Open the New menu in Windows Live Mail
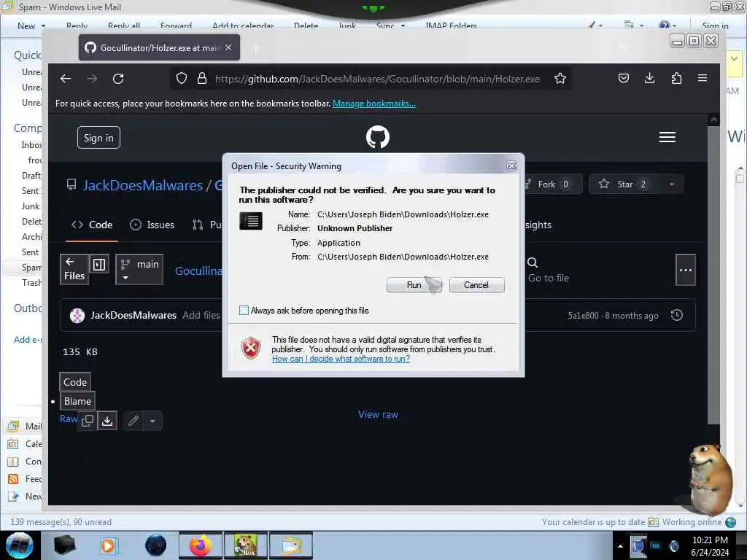 31,26
